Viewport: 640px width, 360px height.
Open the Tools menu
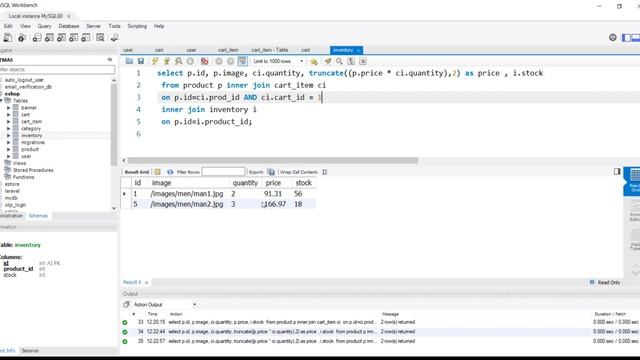(114, 26)
